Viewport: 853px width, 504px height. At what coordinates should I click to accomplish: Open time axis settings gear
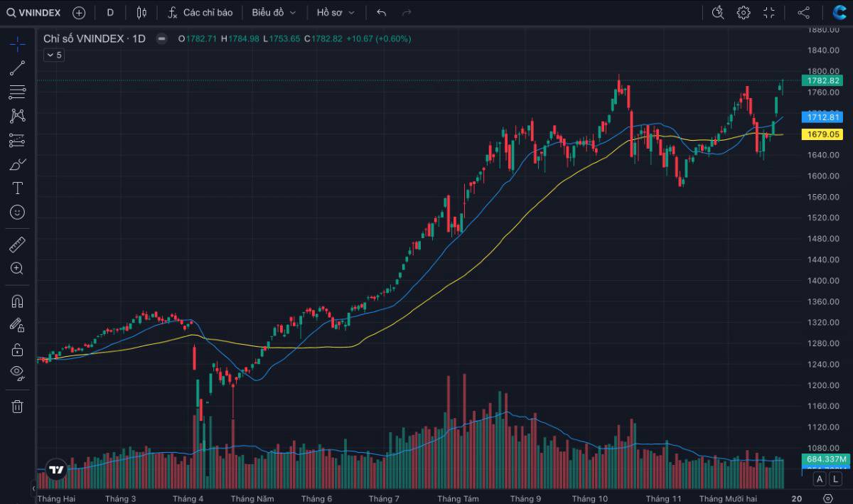[827, 498]
